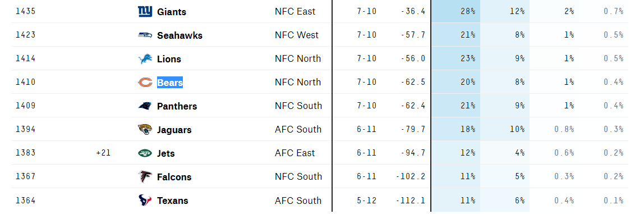Click the Jets +21 rating change value
Viewport: 644px width, 214px height.
click(x=103, y=153)
